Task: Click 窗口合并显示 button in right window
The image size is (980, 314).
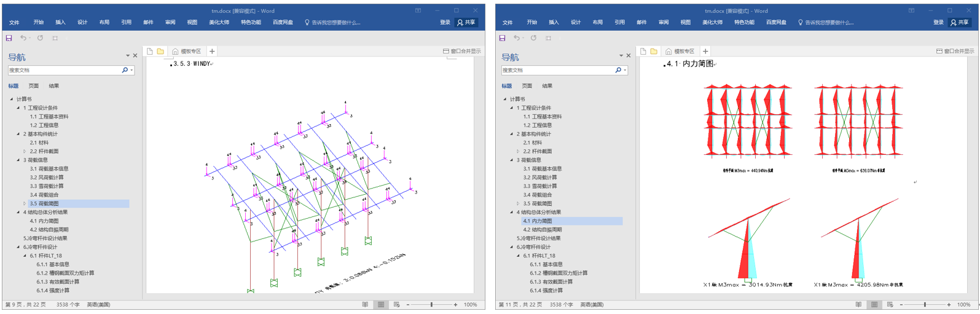Action: pyautogui.click(x=955, y=52)
